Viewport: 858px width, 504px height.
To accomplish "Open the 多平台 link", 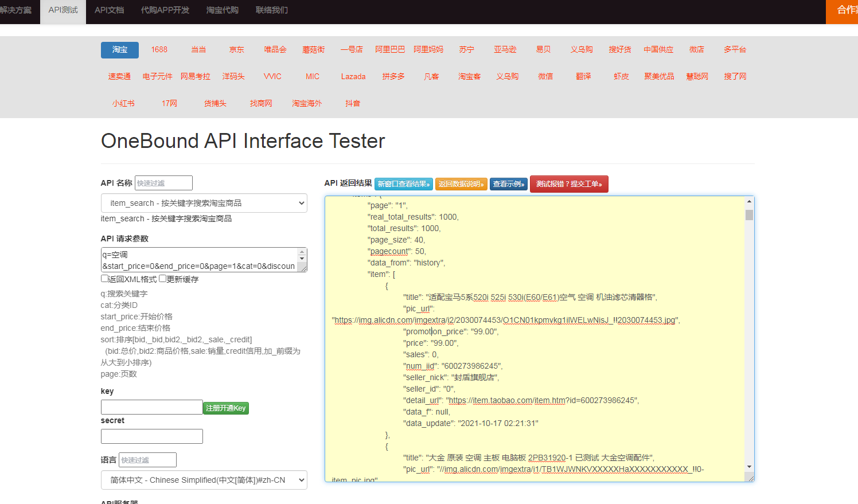I will [x=735, y=50].
